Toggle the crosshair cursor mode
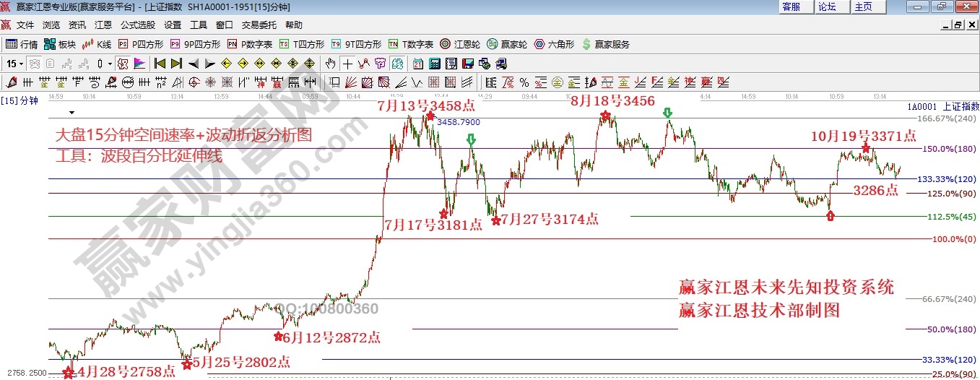980x380 pixels. click(x=348, y=64)
